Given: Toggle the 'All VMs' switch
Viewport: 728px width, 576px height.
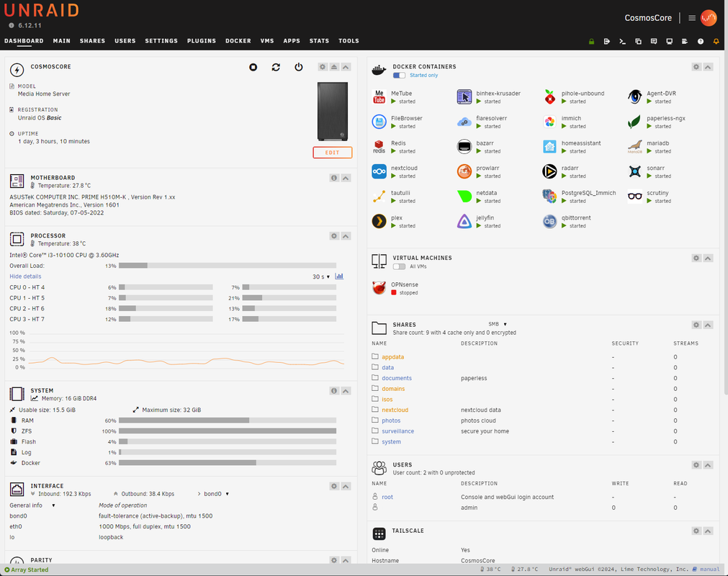Looking at the screenshot, I should [x=400, y=266].
